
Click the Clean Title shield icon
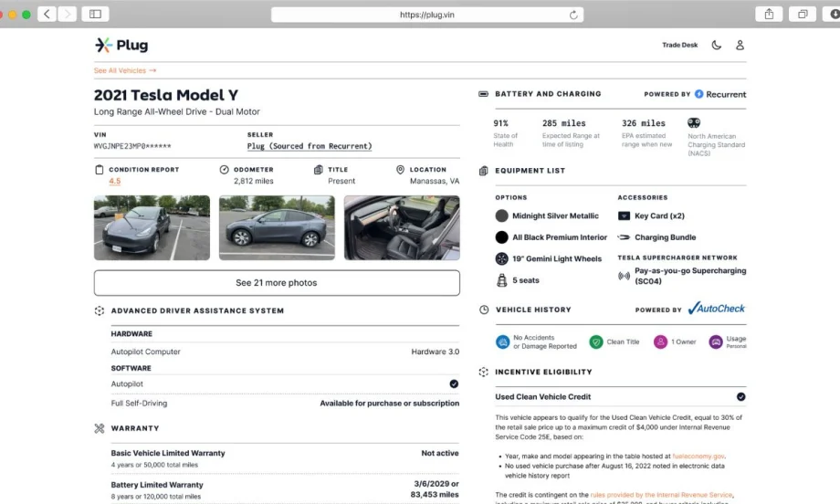point(595,341)
